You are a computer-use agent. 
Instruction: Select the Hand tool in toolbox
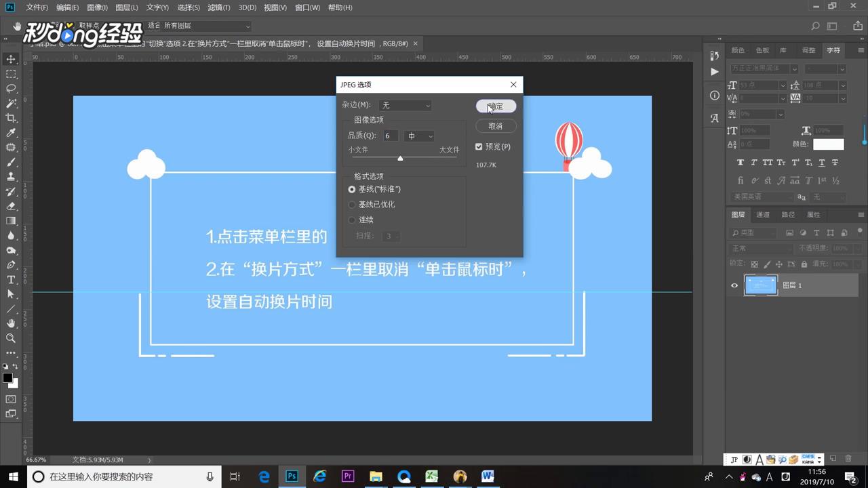[11, 323]
